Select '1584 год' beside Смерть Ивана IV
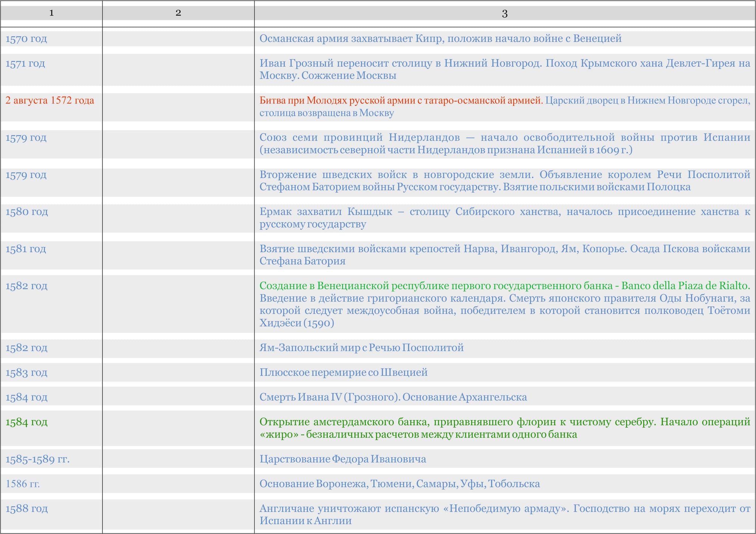 click(x=26, y=397)
